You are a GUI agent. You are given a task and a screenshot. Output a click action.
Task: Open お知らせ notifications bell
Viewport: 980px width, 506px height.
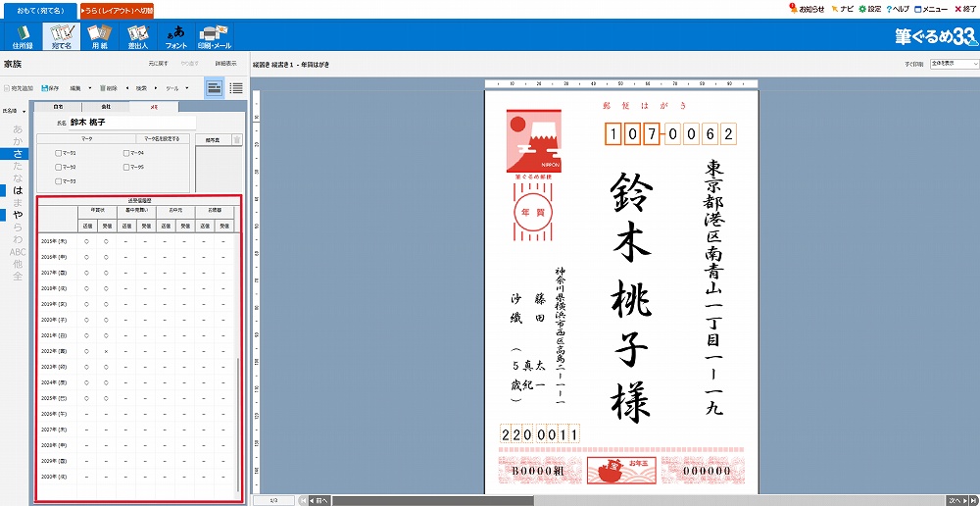click(x=807, y=10)
